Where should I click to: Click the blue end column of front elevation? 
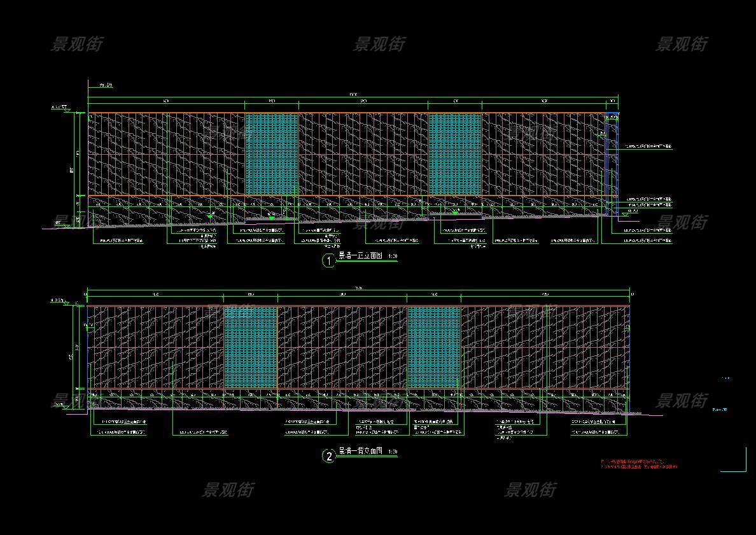click(x=612, y=155)
